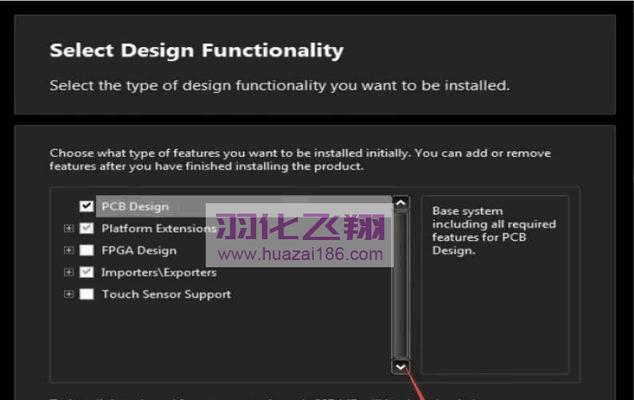Select the Platform Extensions row label
634x400 pixels.
(x=158, y=229)
